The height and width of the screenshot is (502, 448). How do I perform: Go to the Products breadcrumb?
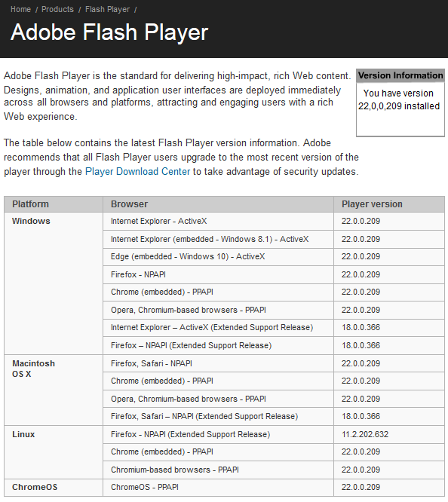(57, 9)
